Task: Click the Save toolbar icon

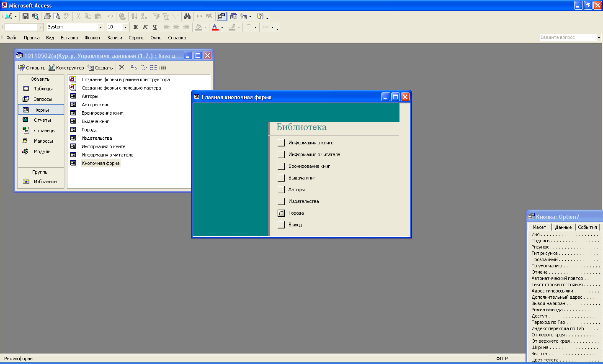Action: click(x=26, y=16)
